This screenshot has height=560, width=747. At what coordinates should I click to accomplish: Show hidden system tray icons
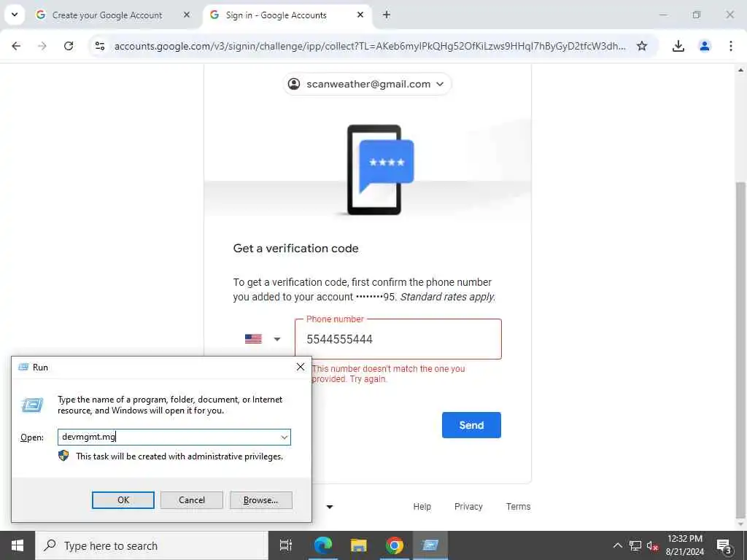click(x=617, y=545)
